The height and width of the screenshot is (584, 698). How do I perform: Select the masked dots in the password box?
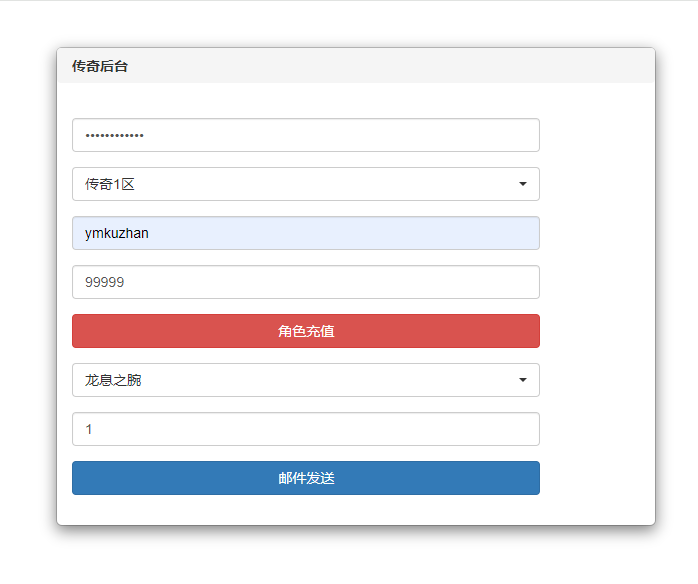pos(114,135)
